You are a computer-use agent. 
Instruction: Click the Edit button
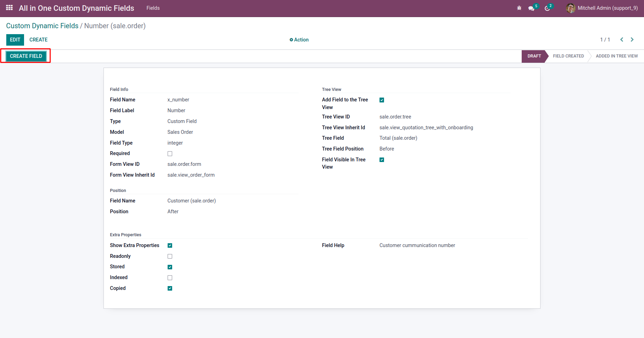15,40
